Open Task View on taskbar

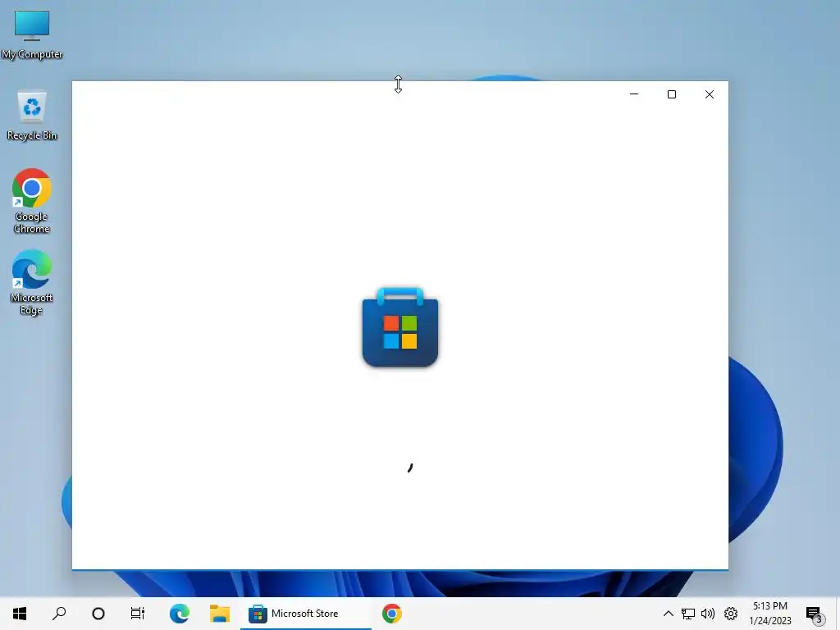click(x=138, y=614)
